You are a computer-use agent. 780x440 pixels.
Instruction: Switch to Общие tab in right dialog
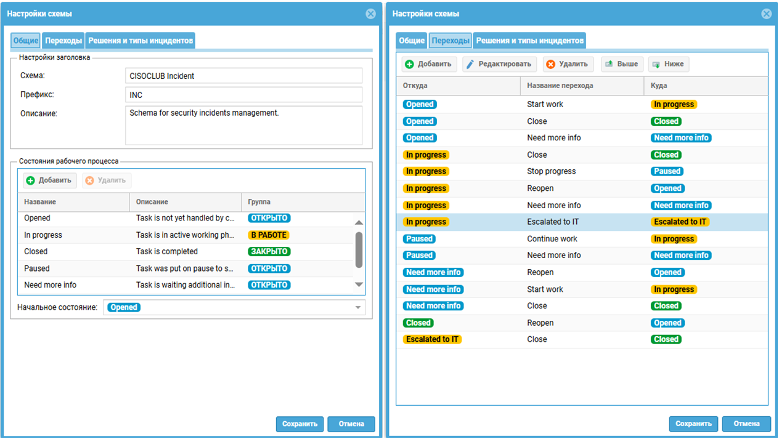pos(411,41)
